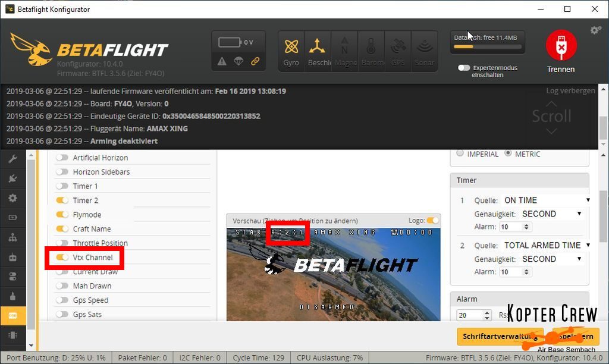Image resolution: width=609 pixels, height=364 pixels.
Task: Click the red Trennen USB disconnect button
Action: click(x=561, y=45)
